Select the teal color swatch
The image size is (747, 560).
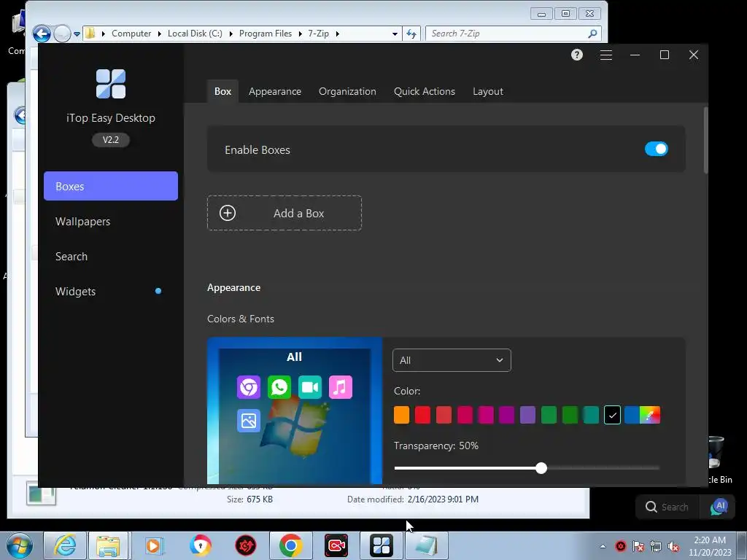591,415
